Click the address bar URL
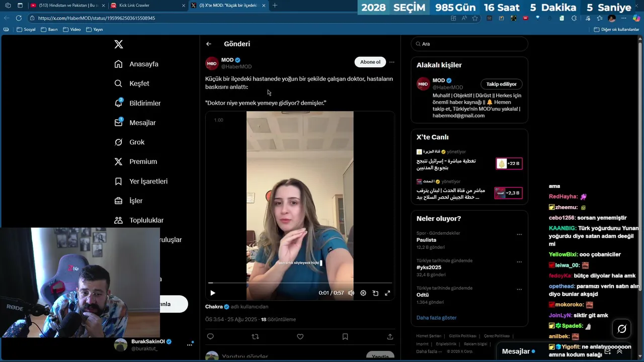This screenshot has width=644, height=362. [97, 18]
